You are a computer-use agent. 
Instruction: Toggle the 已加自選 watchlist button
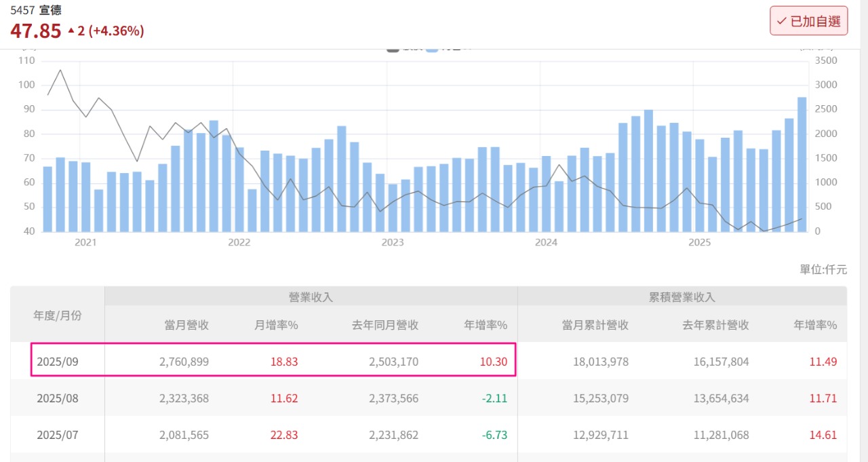[808, 21]
